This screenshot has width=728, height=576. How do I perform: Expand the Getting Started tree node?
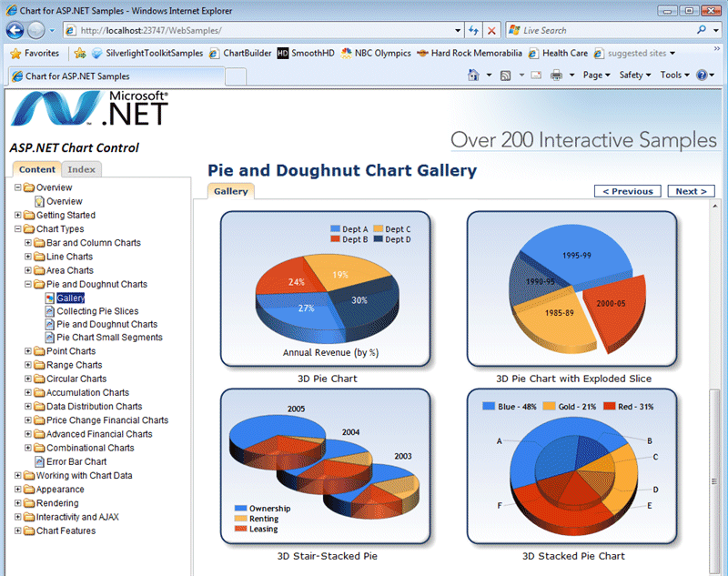click(17, 215)
